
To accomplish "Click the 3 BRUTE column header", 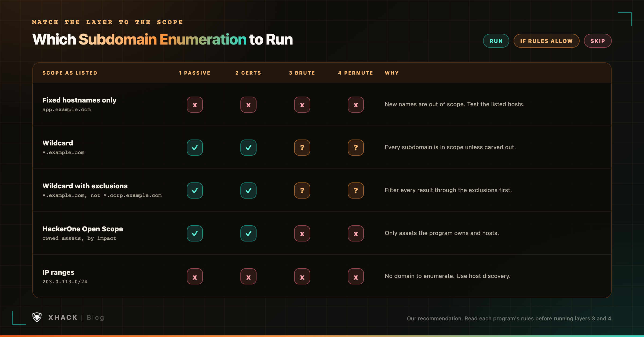I will coord(302,73).
